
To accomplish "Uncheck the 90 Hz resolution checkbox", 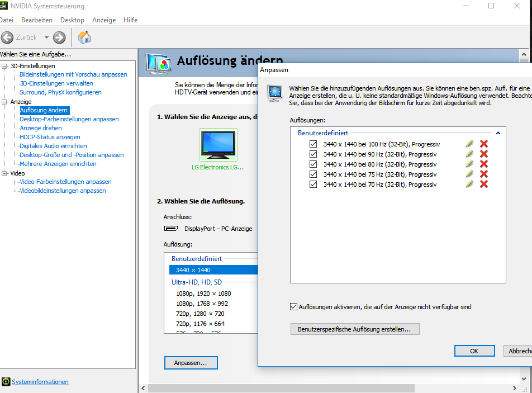I will tap(313, 154).
